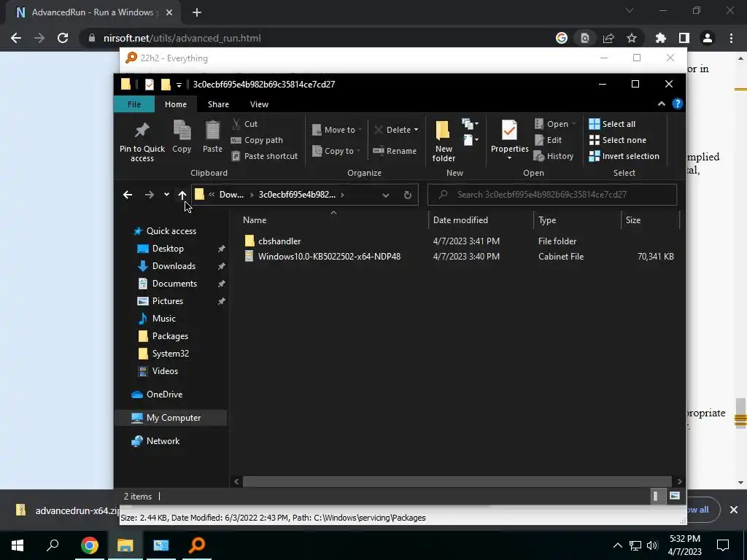
Task: Open the New item dropdown
Action: tap(471, 124)
